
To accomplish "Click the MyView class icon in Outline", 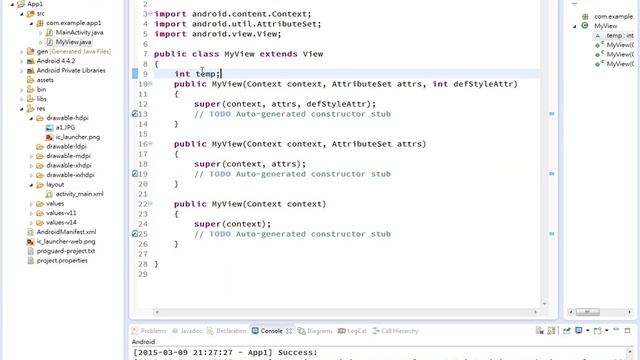I will click(585, 26).
